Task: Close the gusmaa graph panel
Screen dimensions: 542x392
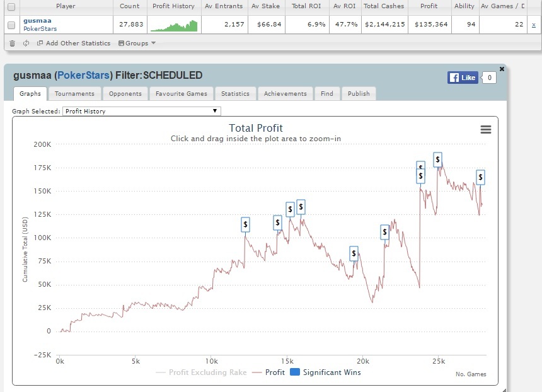Action: pyautogui.click(x=502, y=69)
